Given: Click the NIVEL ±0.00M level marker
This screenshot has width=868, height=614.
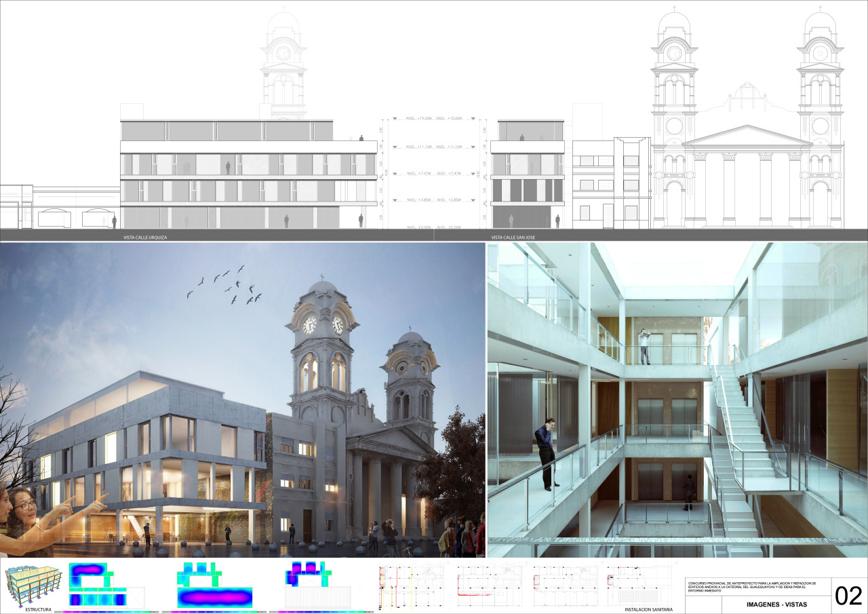Looking at the screenshot, I should tap(419, 227).
